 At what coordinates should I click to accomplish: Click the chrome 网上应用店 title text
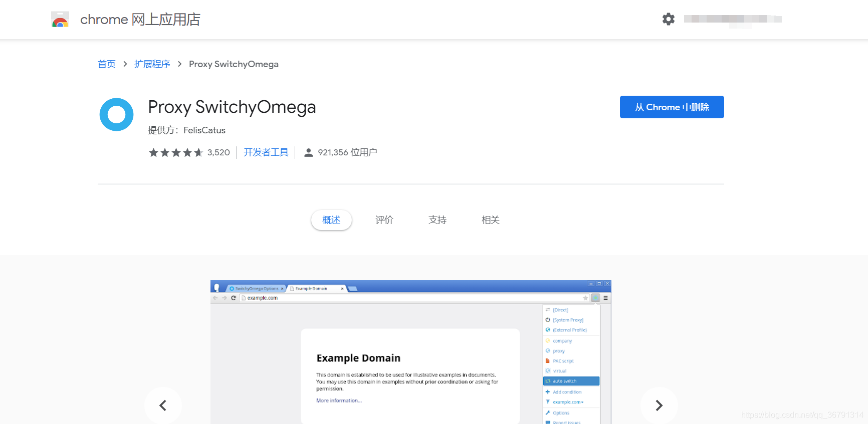pos(140,20)
